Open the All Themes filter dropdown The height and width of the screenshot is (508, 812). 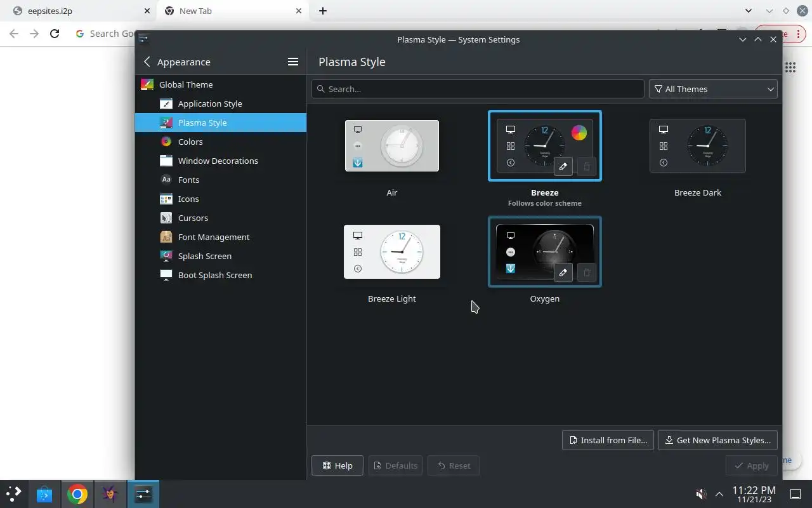tap(713, 89)
